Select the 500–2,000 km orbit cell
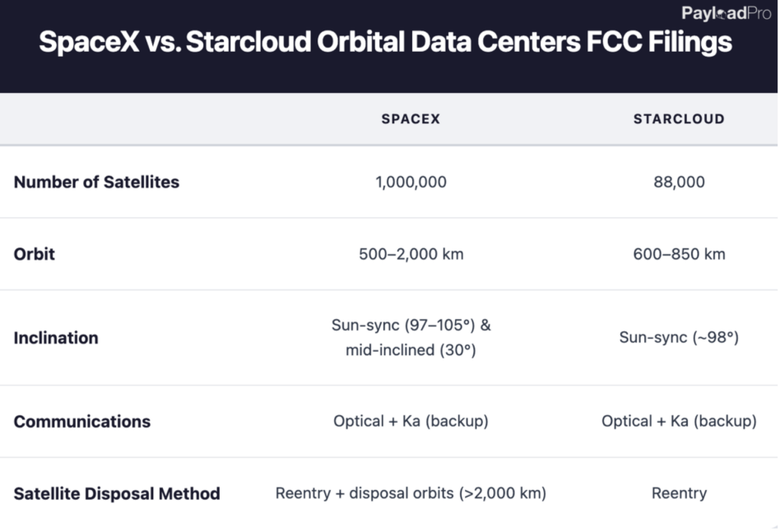Viewport: 780px width, 532px height. [411, 254]
